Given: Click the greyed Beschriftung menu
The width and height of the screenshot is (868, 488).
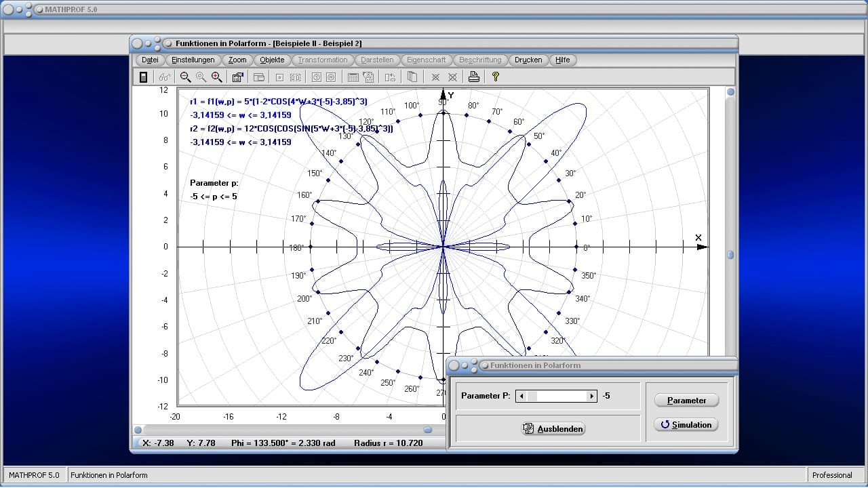Looking at the screenshot, I should 480,60.
